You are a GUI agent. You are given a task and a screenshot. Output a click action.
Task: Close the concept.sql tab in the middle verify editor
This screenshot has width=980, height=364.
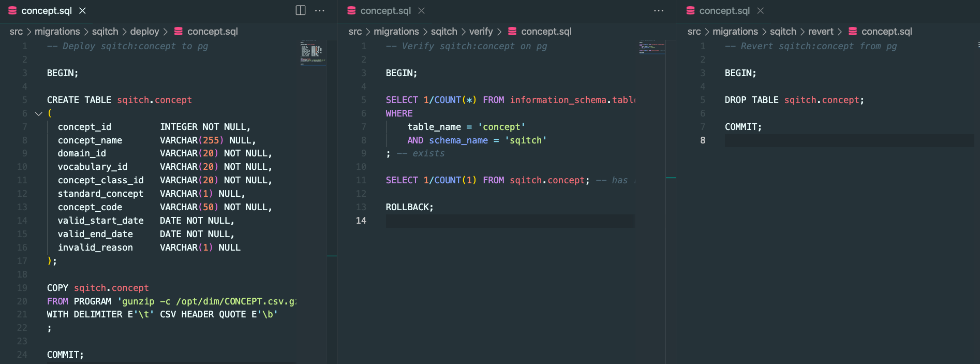[x=422, y=10]
